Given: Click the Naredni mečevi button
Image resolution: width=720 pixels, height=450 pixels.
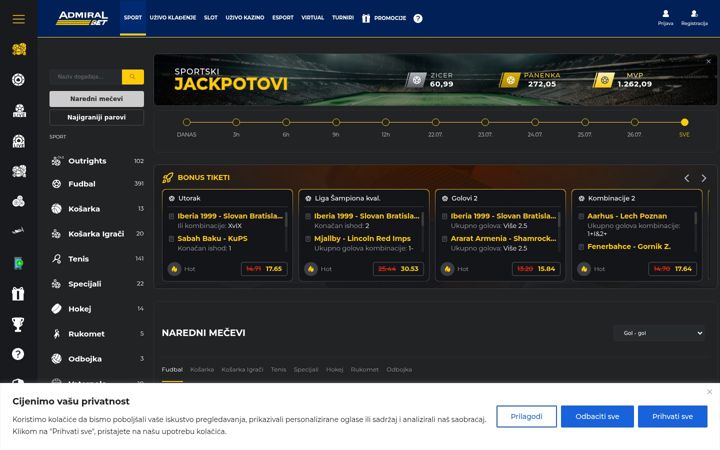Looking at the screenshot, I should 96,99.
